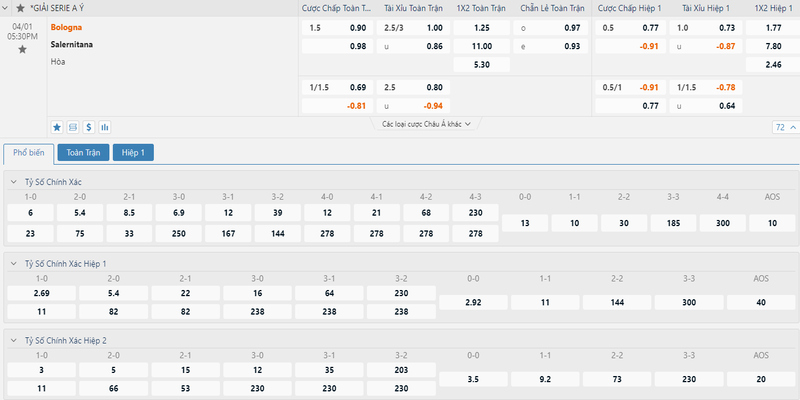Click the Chẵn Lẻ Toàn Trận column header
Image resolution: width=800 pixels, height=400 pixels.
(x=552, y=8)
